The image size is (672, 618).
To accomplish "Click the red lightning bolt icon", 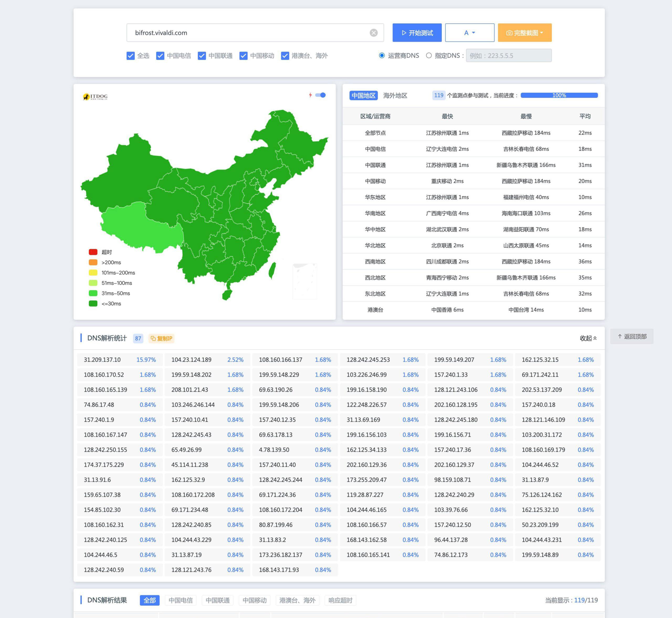I will pyautogui.click(x=310, y=95).
